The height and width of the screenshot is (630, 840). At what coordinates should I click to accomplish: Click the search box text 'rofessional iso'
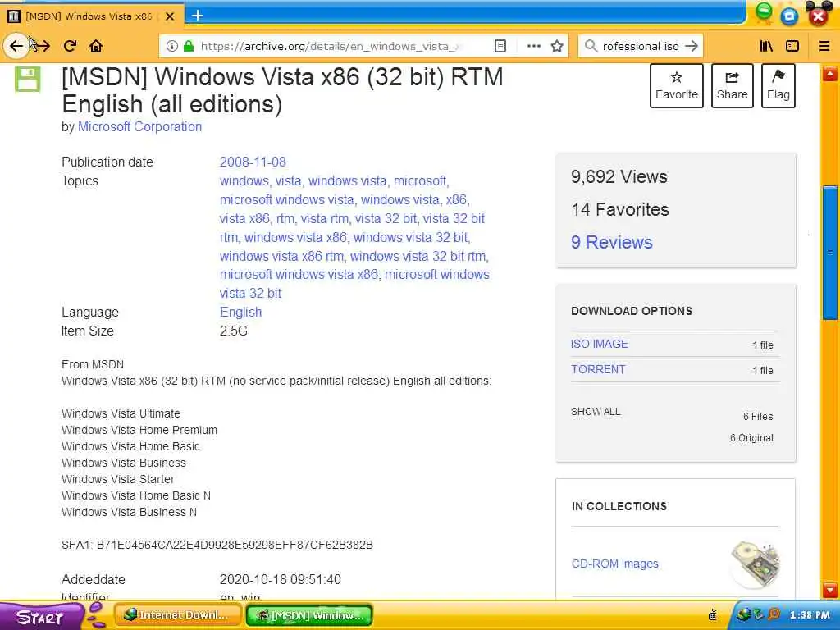641,46
